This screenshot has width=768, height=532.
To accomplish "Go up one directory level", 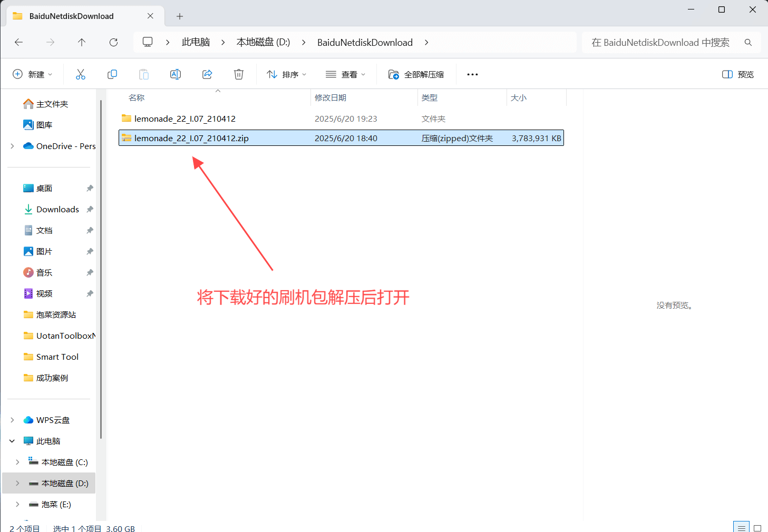I will (x=82, y=42).
